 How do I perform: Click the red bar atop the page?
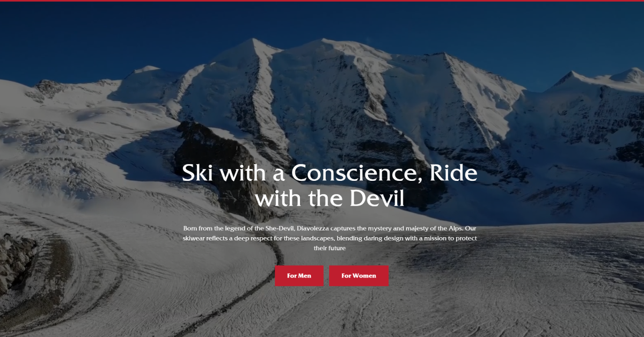(322, 1)
